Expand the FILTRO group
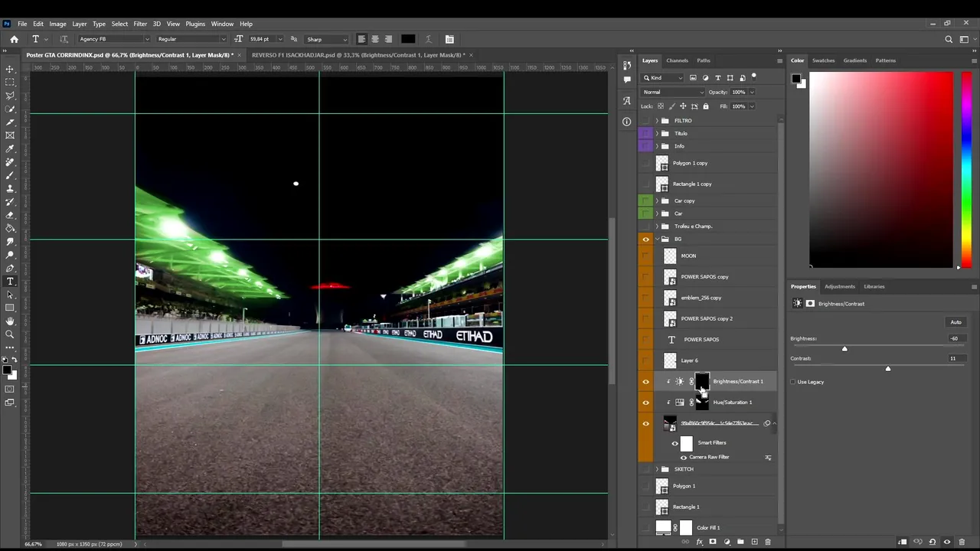This screenshot has width=980, height=551. [x=656, y=121]
